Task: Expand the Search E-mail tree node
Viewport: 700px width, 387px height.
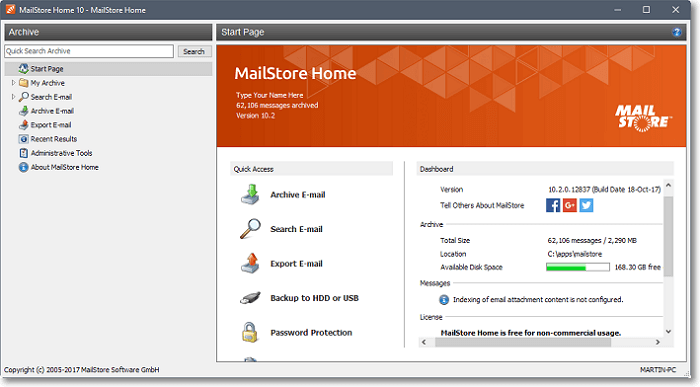Action: click(x=13, y=96)
